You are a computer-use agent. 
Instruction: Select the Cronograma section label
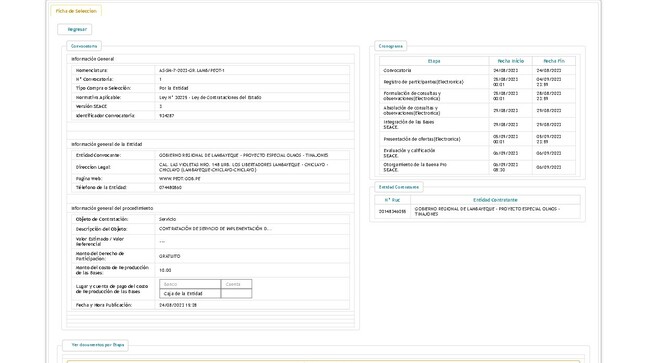click(390, 46)
